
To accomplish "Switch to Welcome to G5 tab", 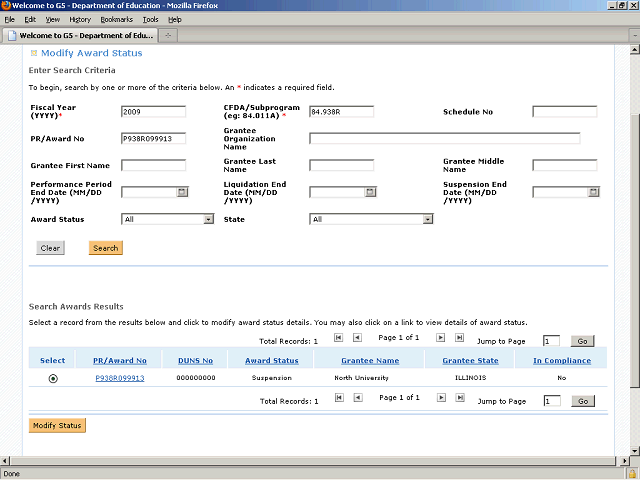I will [x=80, y=36].
